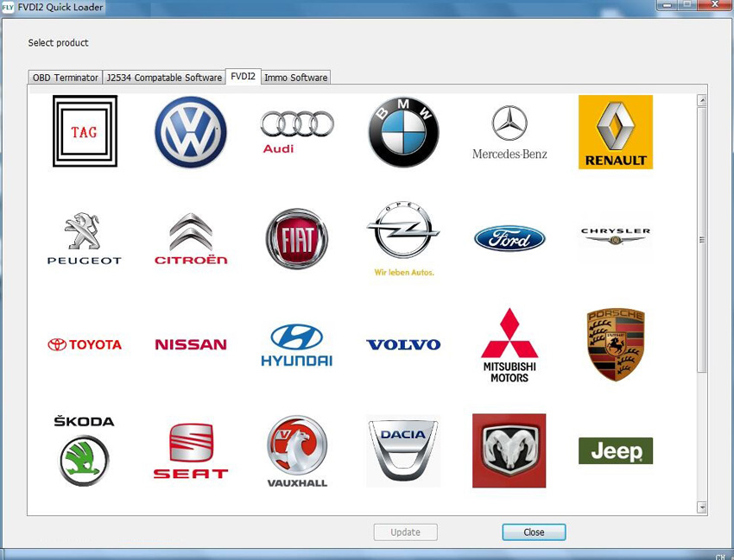Screen dimensions: 734x560
Task: Click the Close button
Action: click(534, 532)
